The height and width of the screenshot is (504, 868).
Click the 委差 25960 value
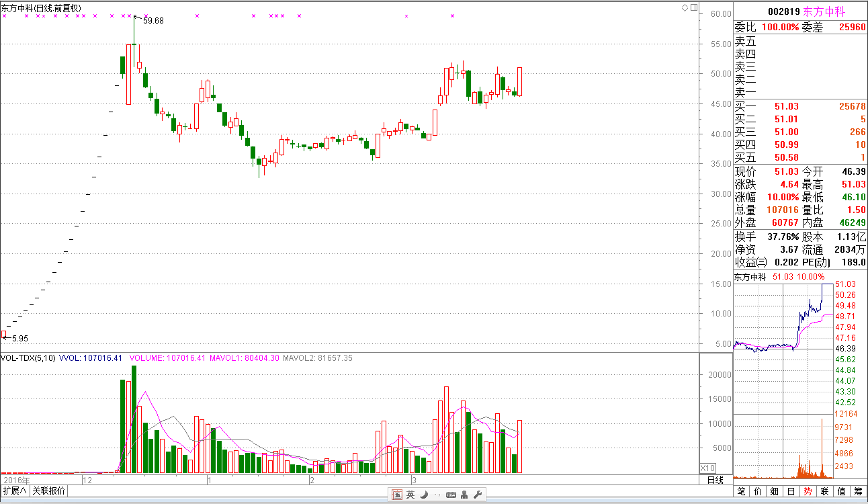coord(852,28)
